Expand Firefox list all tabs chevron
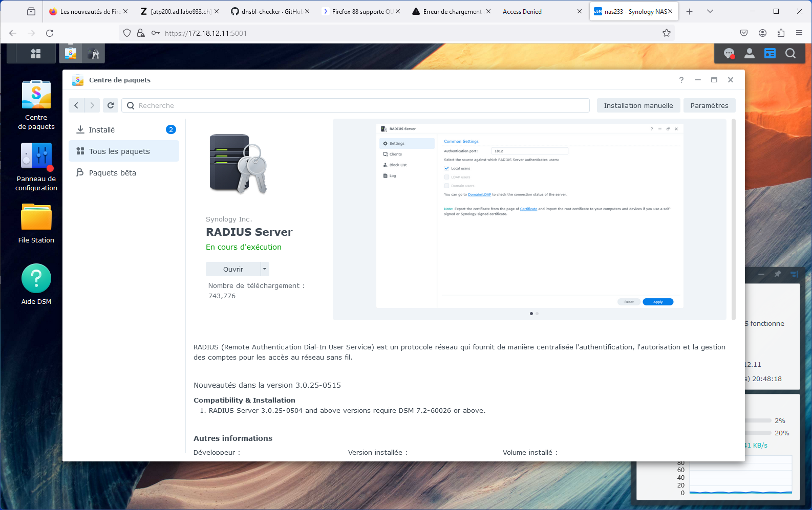Viewport: 812px width, 510px height. pos(710,11)
